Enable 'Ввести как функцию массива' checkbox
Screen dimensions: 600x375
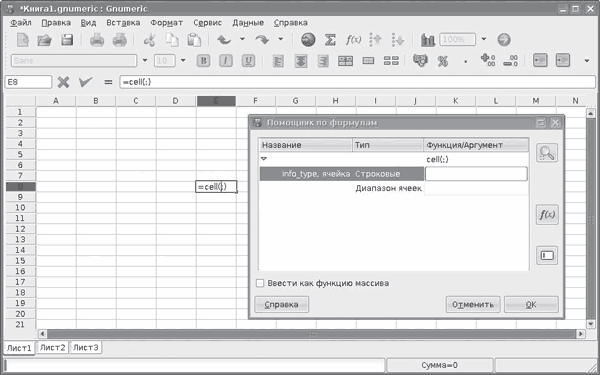tap(260, 283)
